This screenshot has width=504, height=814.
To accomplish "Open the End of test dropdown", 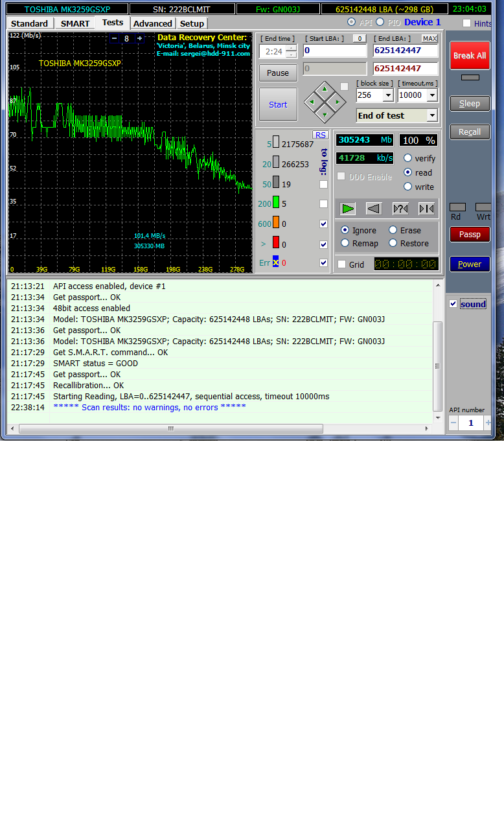I will click(x=432, y=115).
